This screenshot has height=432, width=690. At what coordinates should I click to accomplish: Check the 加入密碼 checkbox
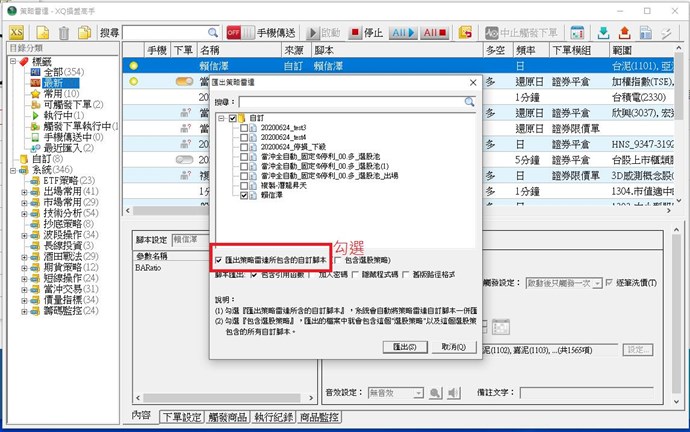point(311,275)
